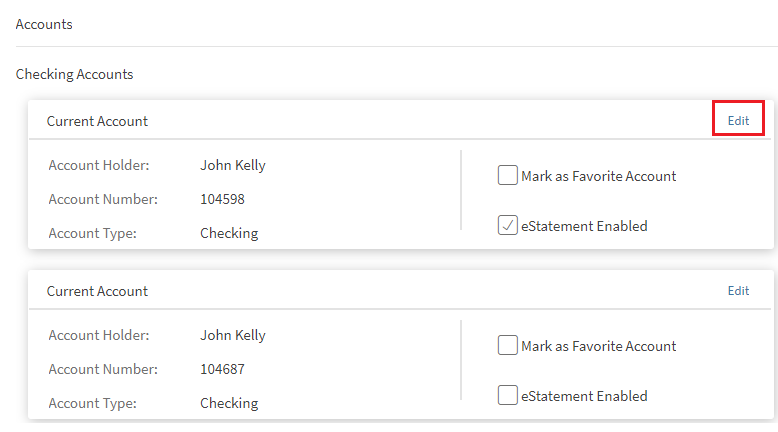
Task: Enable eStatement for account 104687
Action: pos(507,396)
